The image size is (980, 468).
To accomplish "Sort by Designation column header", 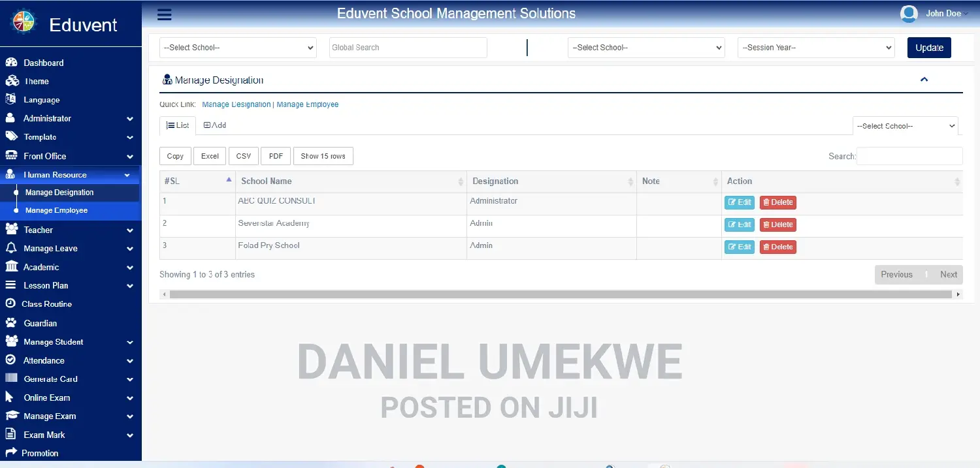I will click(x=551, y=181).
